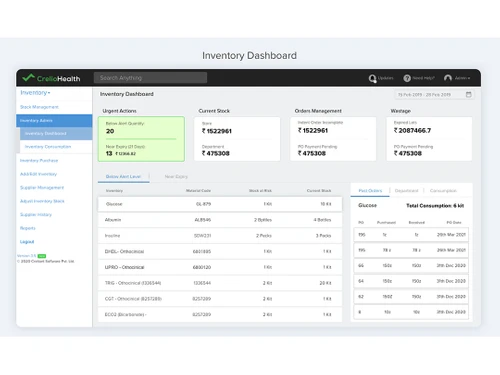
Task: Open Supplier History in the sidebar
Action: click(x=36, y=215)
